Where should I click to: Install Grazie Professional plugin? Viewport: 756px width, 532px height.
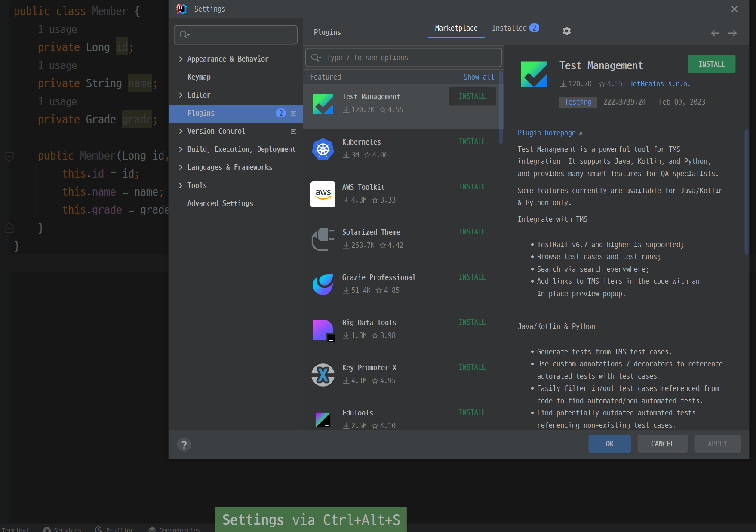[x=472, y=277]
